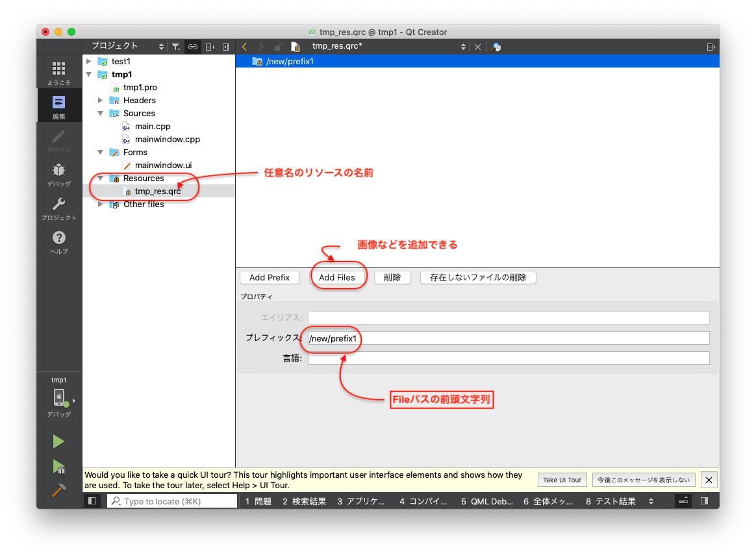This screenshot has height=557, width=756.
Task: Select the /new/prefix1 resource row
Action: tap(477, 61)
